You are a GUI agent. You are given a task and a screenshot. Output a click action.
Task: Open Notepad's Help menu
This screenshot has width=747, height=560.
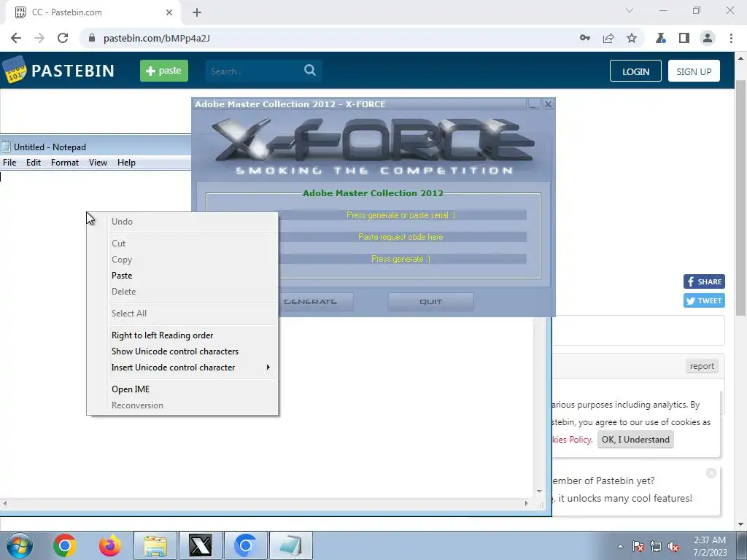tap(126, 163)
